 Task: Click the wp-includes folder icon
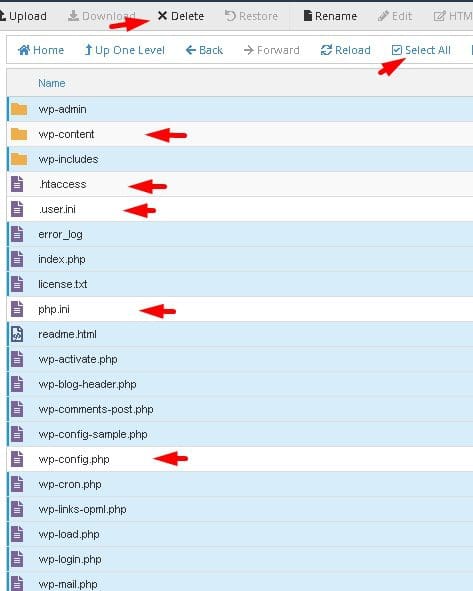pyautogui.click(x=19, y=159)
